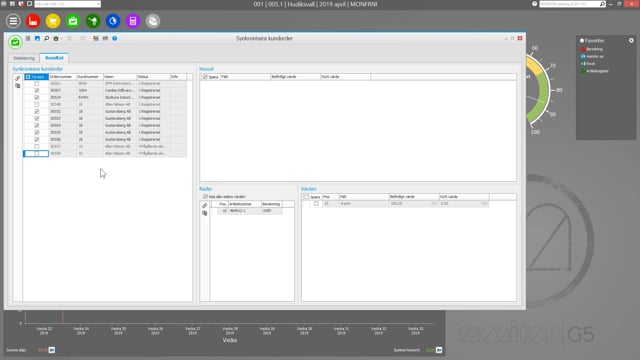The width and height of the screenshot is (640, 360).
Task: Open the dark green hand truck stock module
Action: pyautogui.click(x=93, y=21)
